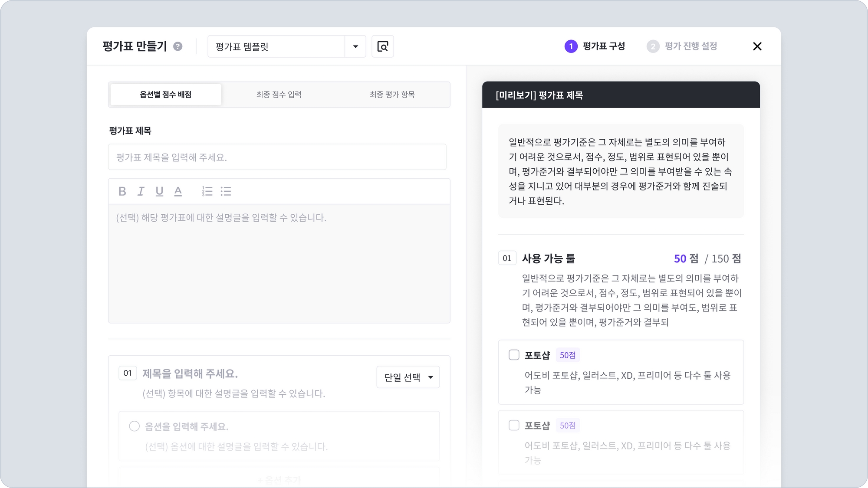This screenshot has width=868, height=488.
Task: Toggle bold formatting in description editor
Action: click(x=122, y=191)
